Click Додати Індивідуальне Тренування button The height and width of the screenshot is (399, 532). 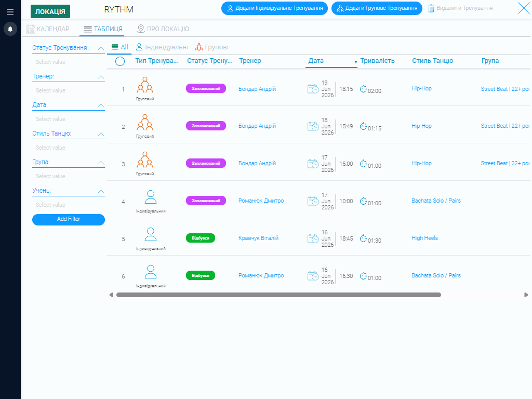[274, 8]
